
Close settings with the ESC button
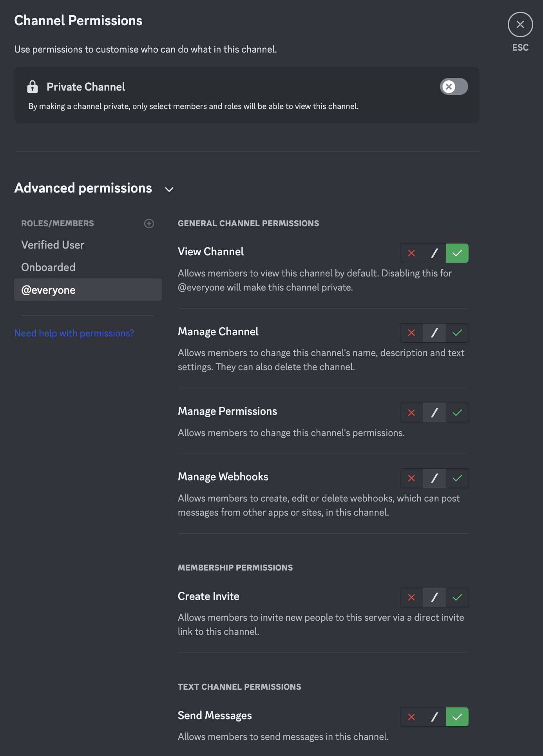point(520,25)
